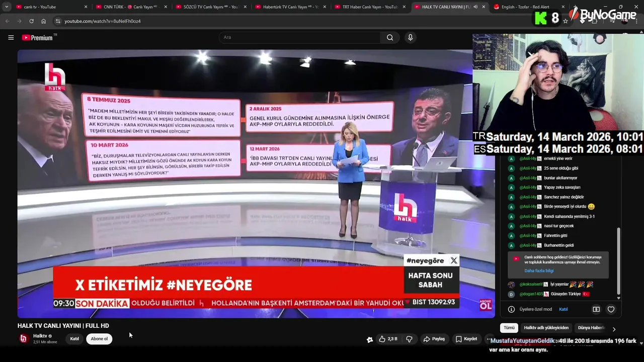Close the HALK TV CANLI YAYINI tab

[484, 7]
